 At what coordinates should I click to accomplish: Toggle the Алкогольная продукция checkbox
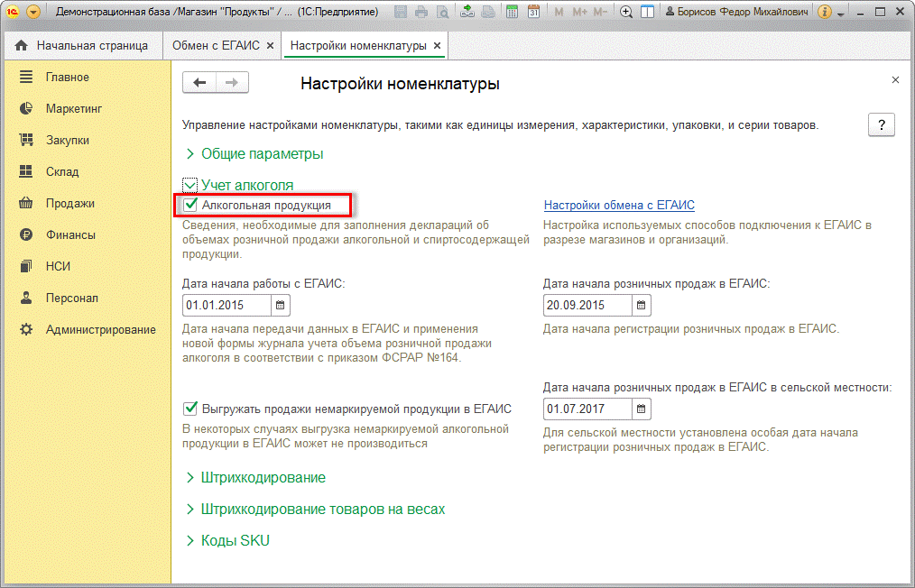point(190,205)
